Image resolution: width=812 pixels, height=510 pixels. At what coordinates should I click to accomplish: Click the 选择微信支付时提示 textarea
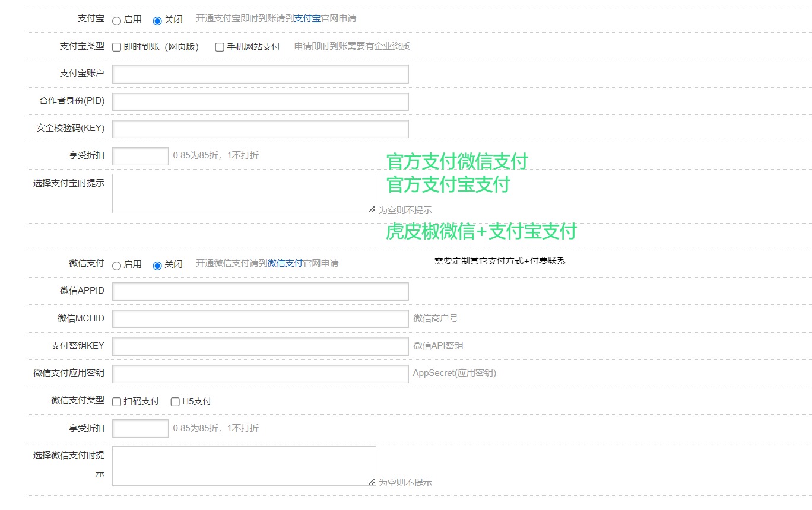point(243,466)
